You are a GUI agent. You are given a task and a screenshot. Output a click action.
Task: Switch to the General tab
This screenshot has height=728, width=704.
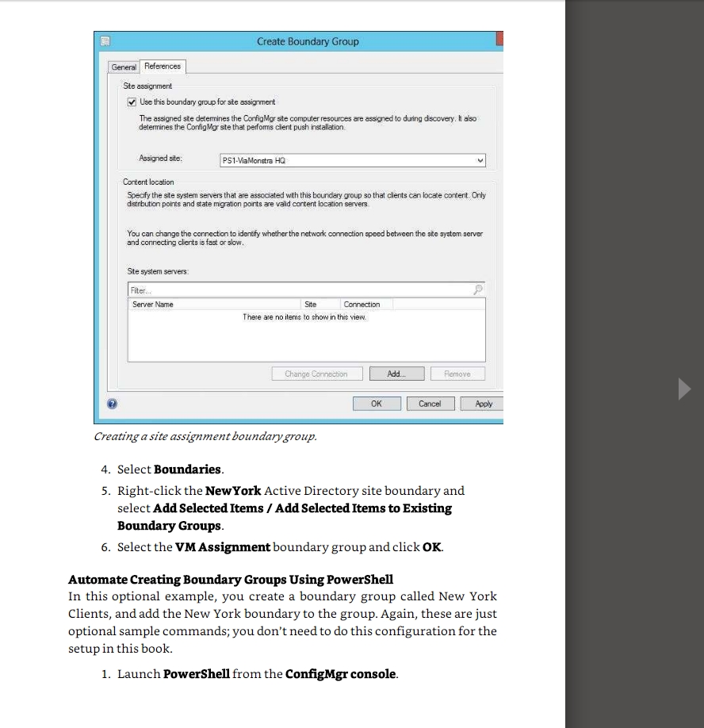click(124, 67)
